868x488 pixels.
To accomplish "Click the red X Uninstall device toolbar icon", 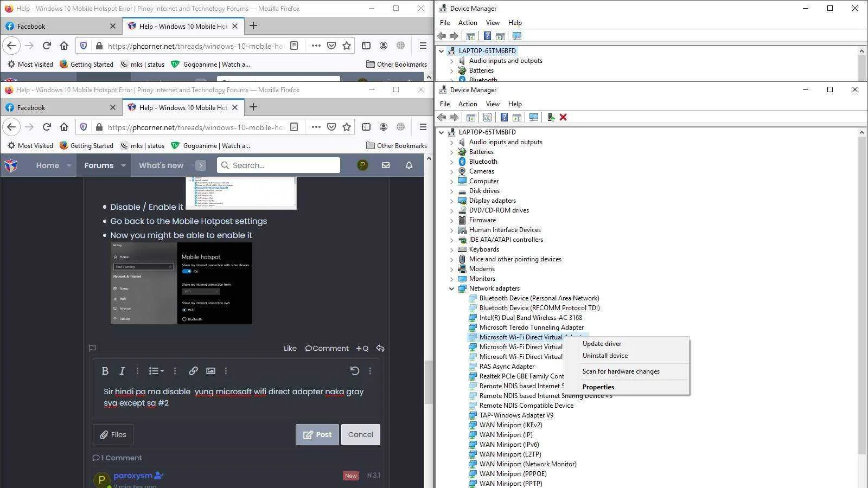I will coord(563,117).
